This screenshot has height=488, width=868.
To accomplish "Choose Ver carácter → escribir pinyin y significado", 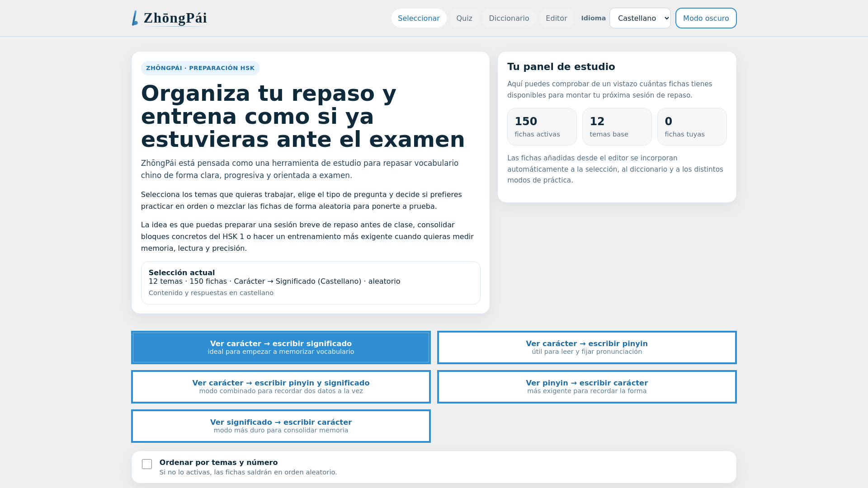I will click(x=281, y=386).
